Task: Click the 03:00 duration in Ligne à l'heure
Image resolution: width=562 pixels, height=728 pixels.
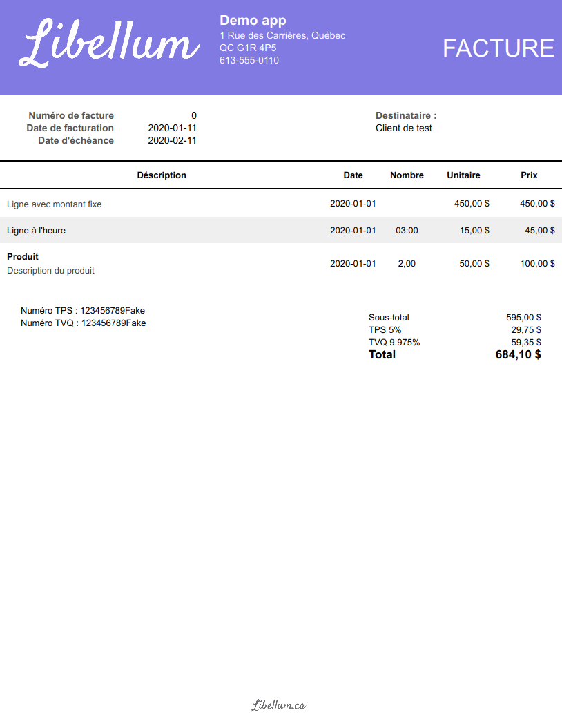Action: (407, 230)
